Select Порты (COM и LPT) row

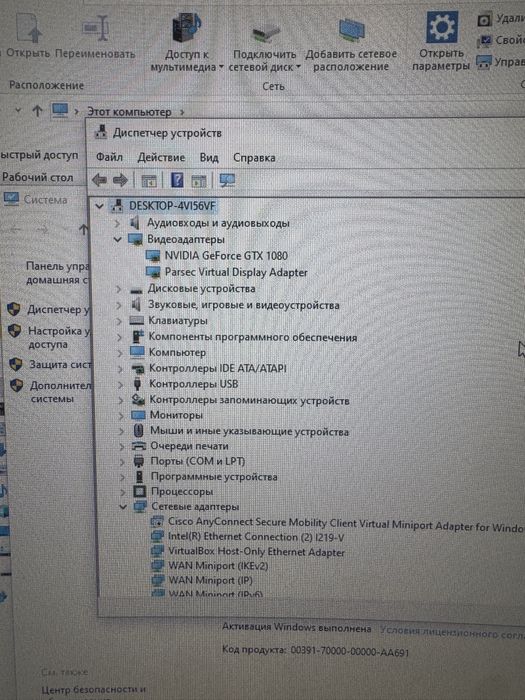click(198, 461)
